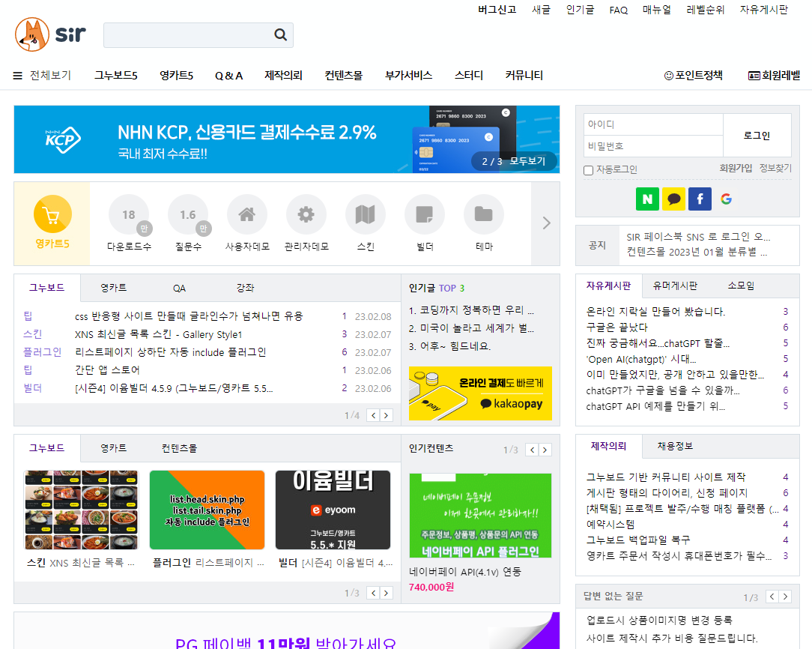Log in with Facebook icon
Viewport: 812px width, 649px height.
(700, 199)
